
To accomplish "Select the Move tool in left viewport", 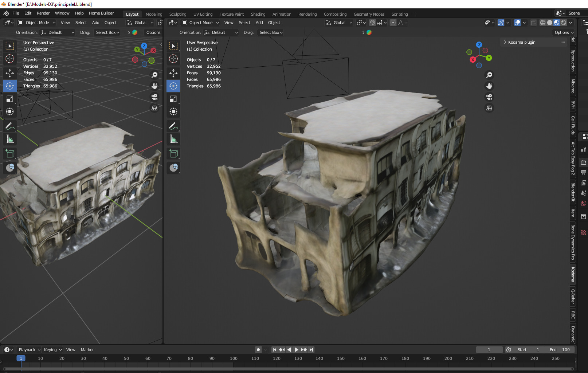I will (x=10, y=73).
